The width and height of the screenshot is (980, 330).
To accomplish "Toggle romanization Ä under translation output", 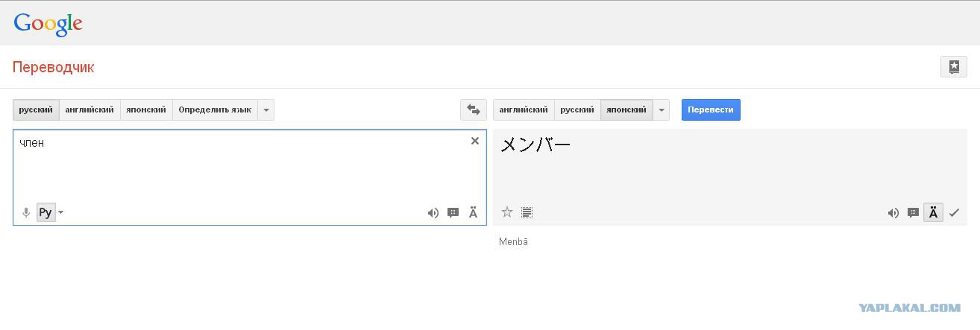I will [933, 213].
